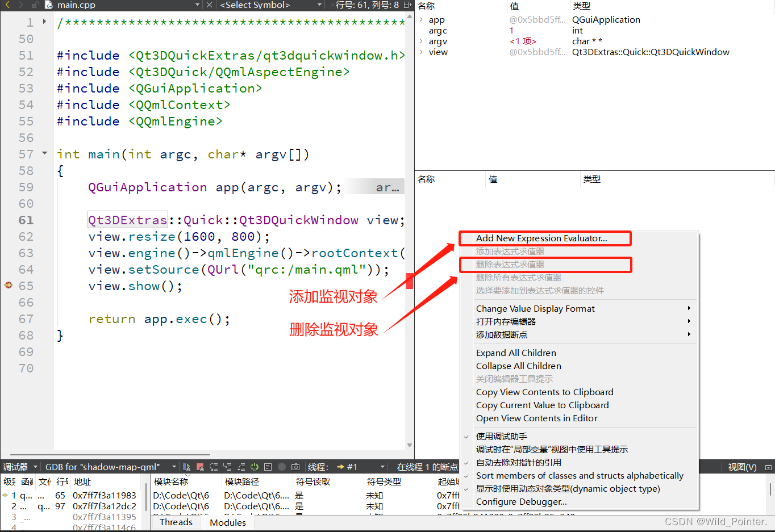Expand the app variable row
The image size is (775, 532).
click(x=421, y=19)
